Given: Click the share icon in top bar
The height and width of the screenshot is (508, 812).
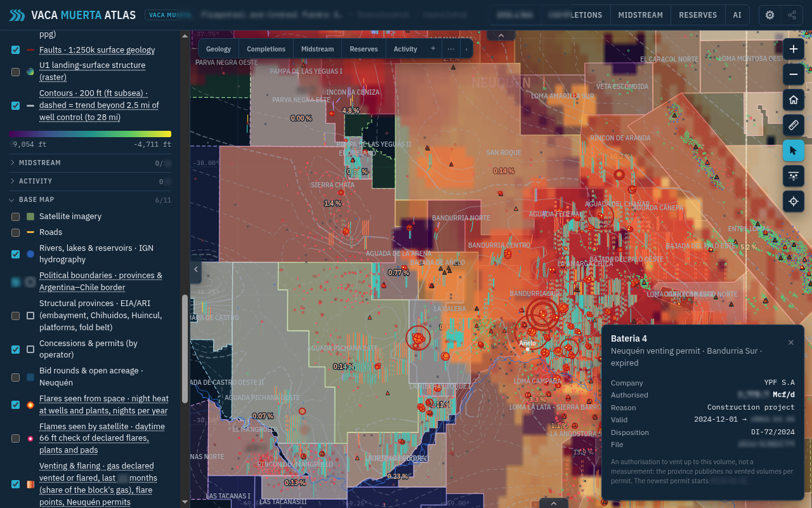Looking at the screenshot, I should [x=792, y=15].
